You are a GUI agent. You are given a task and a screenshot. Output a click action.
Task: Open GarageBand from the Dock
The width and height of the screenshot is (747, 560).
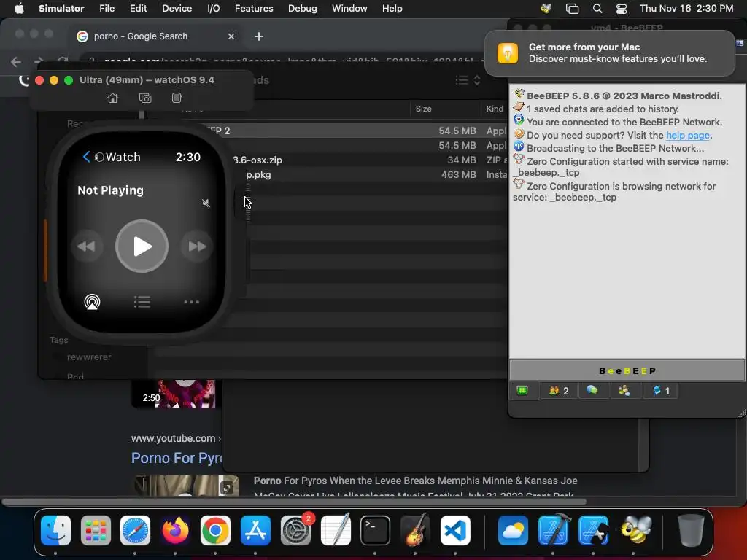[x=415, y=531]
